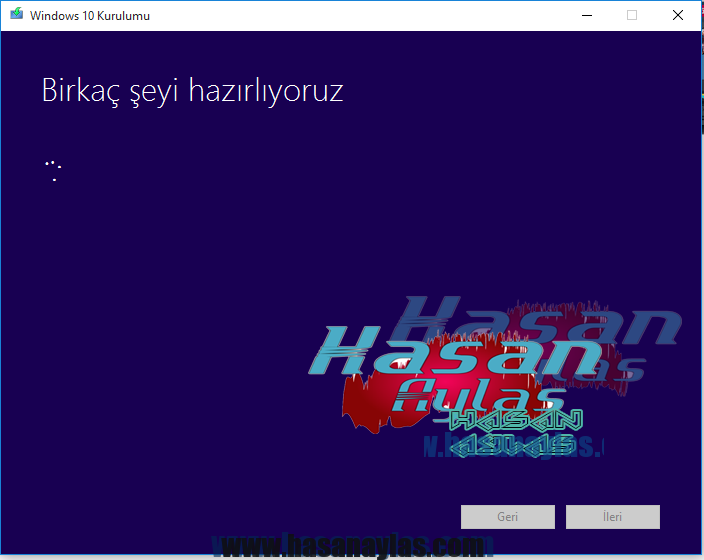Click the 'Windows 10 Kurulumu' title text

[x=90, y=16]
